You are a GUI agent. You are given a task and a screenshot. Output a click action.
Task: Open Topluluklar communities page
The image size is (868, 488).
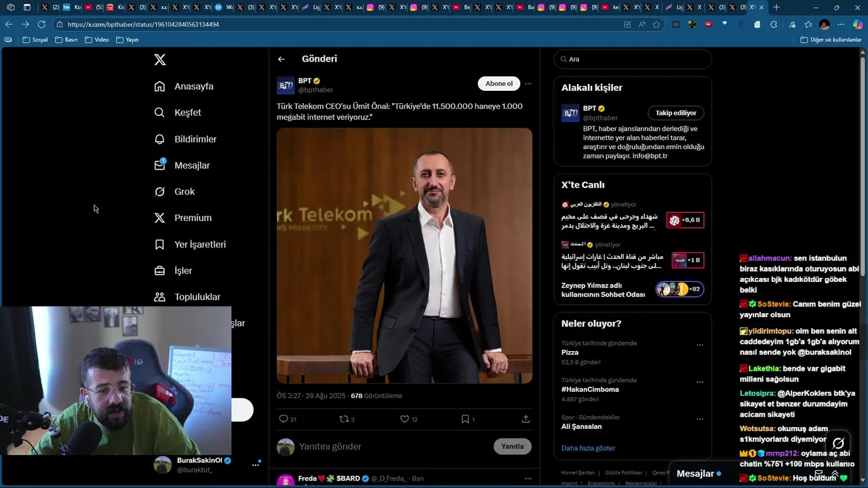click(187, 297)
